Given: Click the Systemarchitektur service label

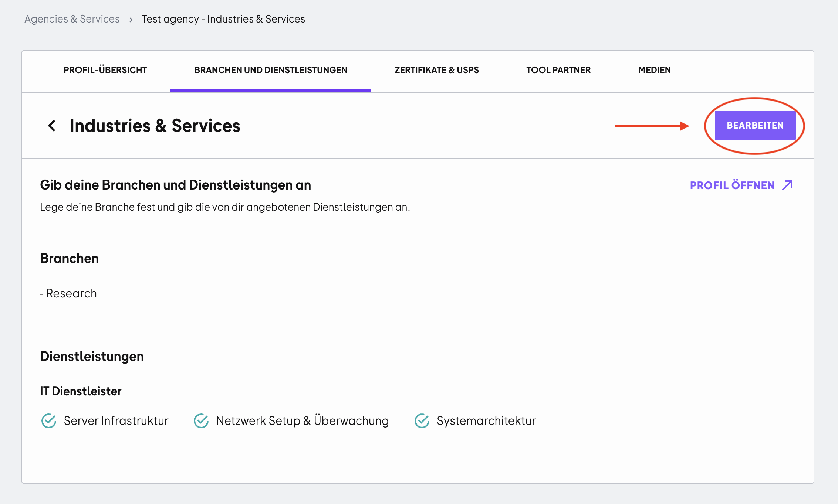Looking at the screenshot, I should [486, 421].
